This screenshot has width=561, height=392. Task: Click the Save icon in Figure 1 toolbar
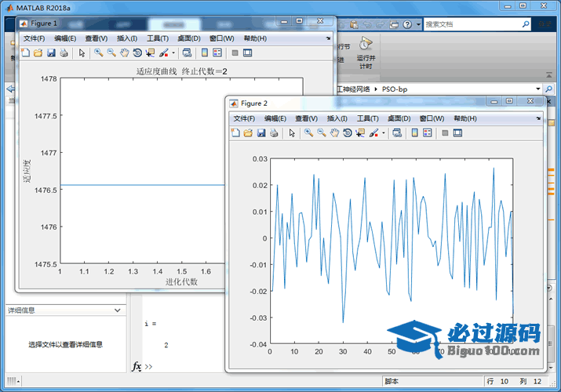click(x=51, y=53)
